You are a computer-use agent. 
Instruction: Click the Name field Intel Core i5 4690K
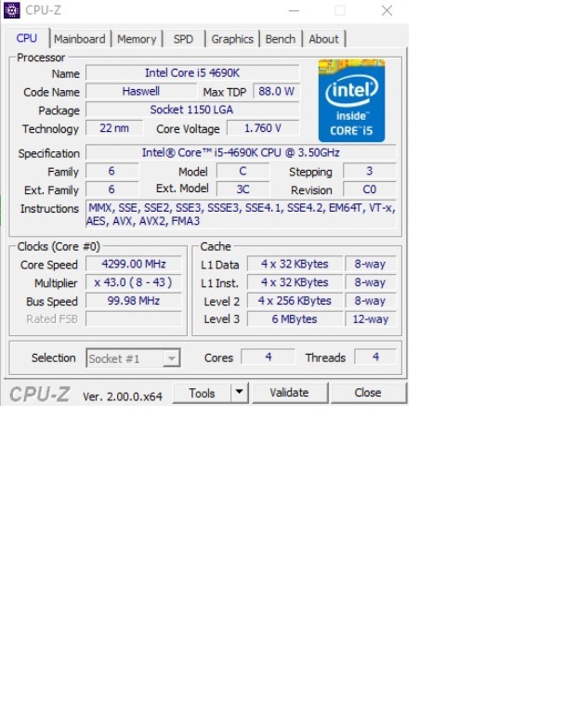click(193, 72)
